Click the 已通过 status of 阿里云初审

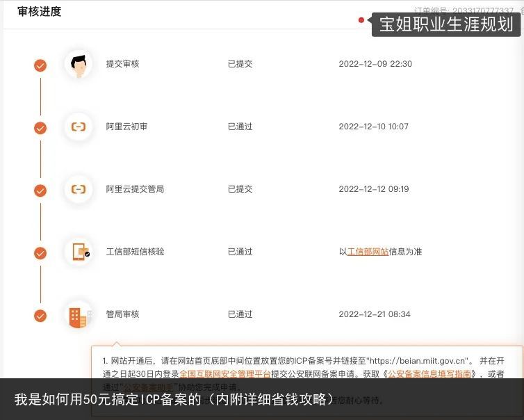point(240,127)
